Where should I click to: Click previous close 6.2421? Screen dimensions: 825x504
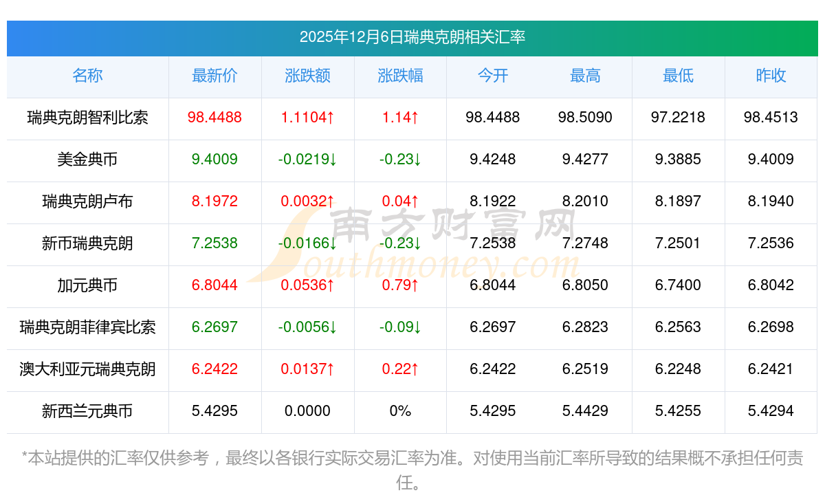tap(771, 369)
